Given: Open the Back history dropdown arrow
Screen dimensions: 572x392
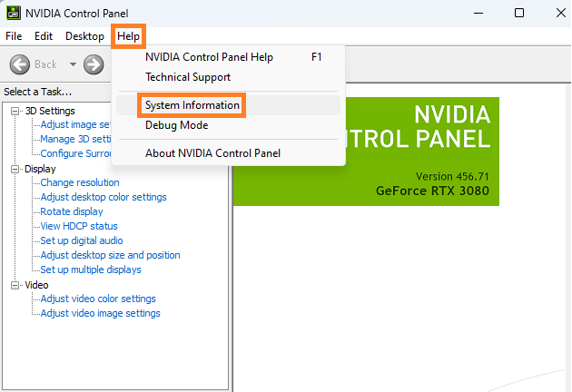Looking at the screenshot, I should 73,64.
